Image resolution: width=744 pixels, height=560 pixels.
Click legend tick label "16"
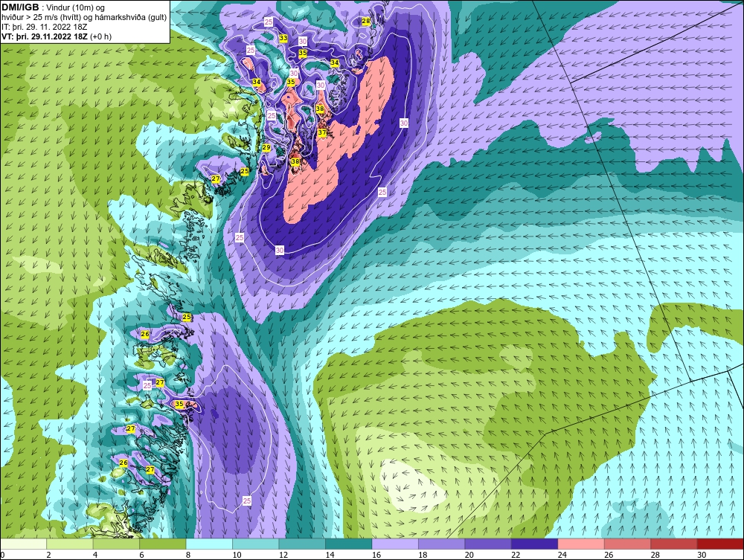coord(376,555)
